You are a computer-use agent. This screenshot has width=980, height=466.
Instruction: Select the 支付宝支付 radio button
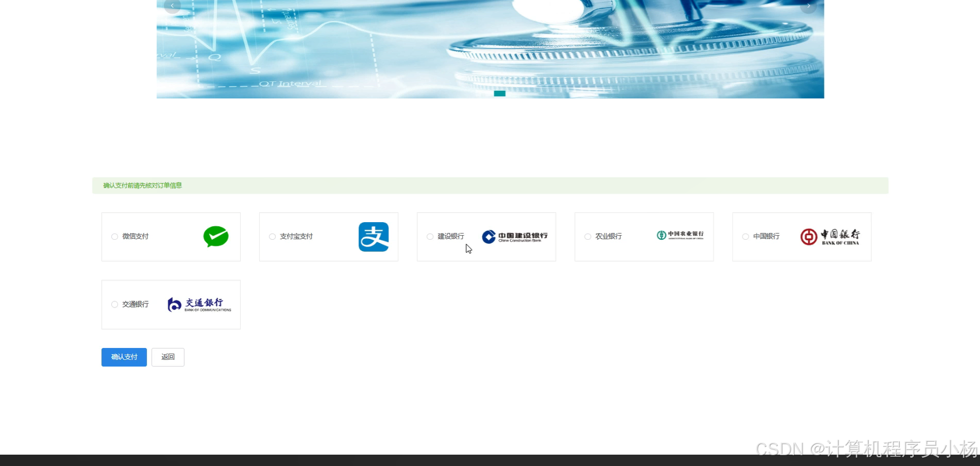[x=272, y=237]
